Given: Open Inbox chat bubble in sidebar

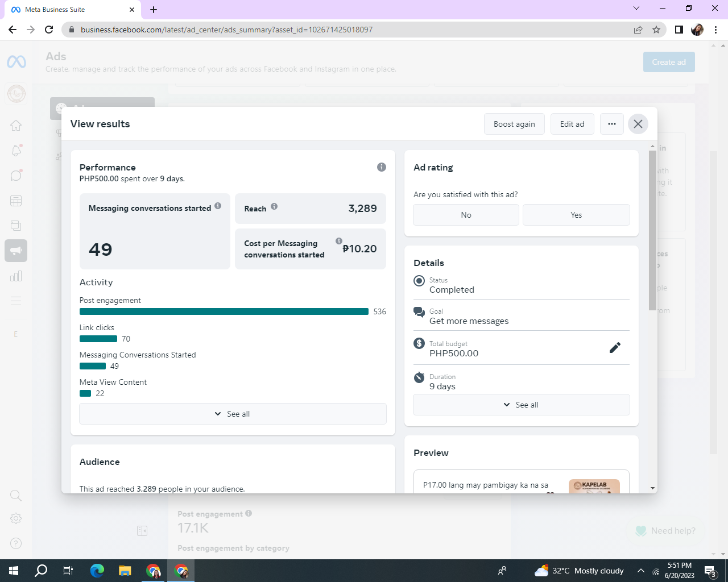Looking at the screenshot, I should (x=16, y=175).
